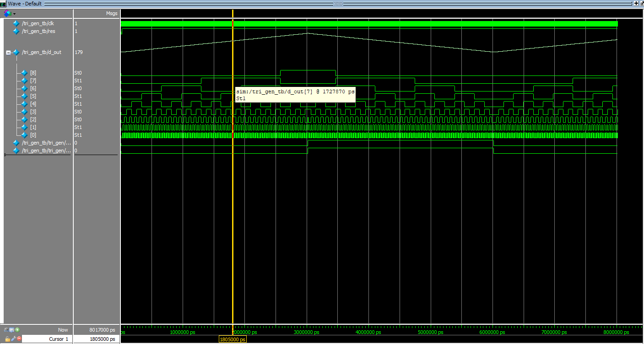Click the Wave - Default title text
644x344 pixels.
[25, 4]
